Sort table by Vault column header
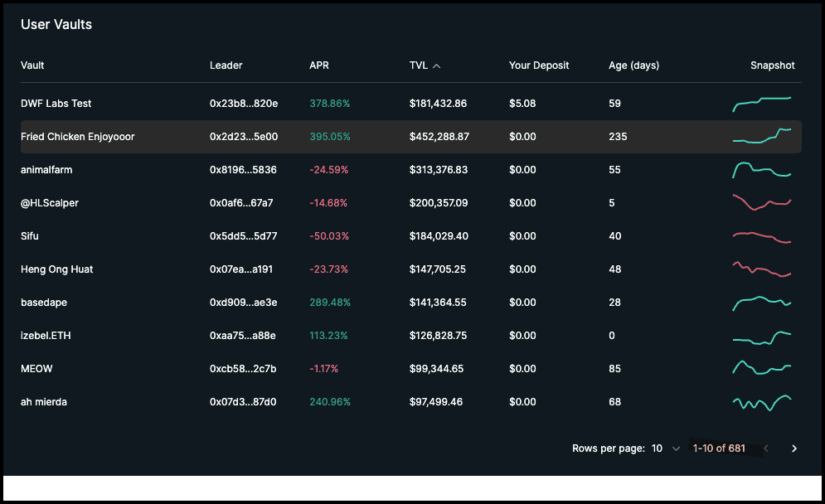 (32, 65)
